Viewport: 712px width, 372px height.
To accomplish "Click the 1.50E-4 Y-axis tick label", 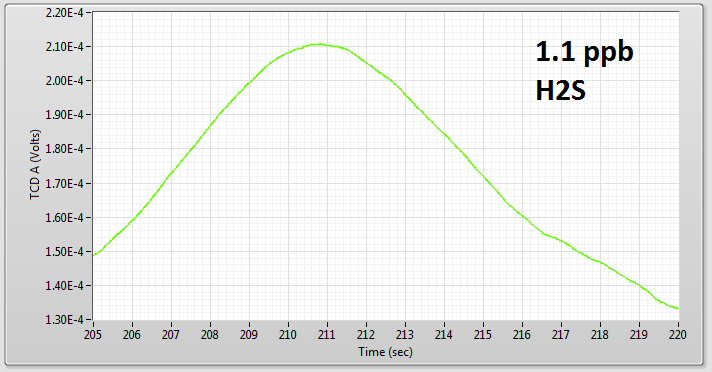I will pos(64,252).
